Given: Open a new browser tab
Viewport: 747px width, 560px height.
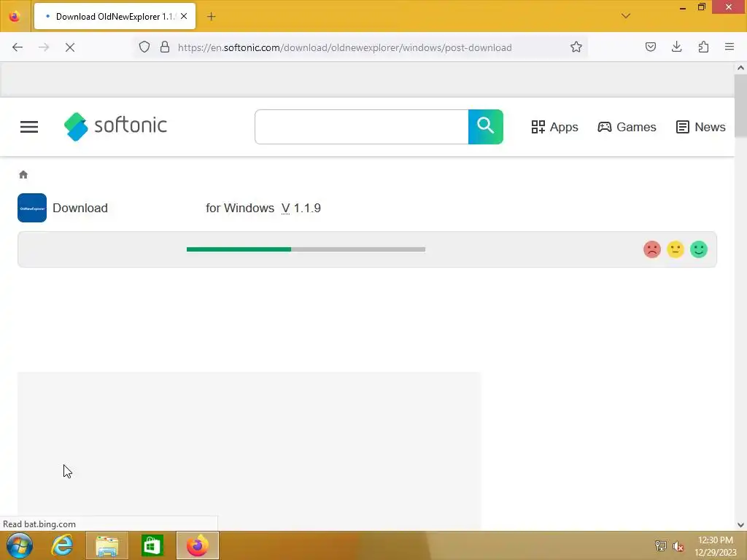Looking at the screenshot, I should pos(211,17).
